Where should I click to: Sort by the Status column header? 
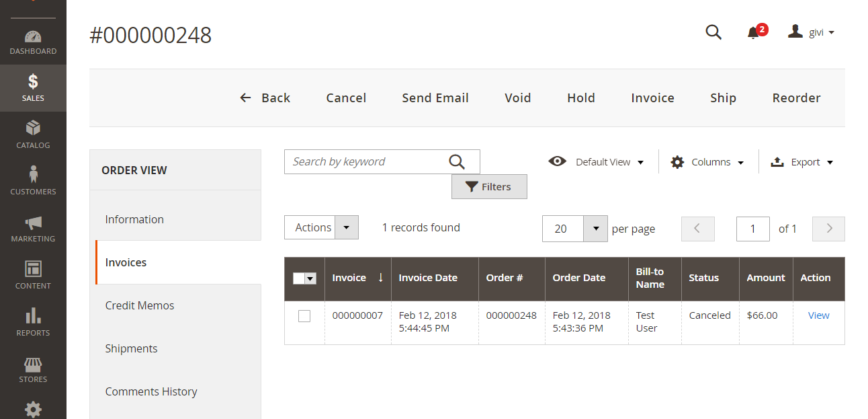[711, 278]
